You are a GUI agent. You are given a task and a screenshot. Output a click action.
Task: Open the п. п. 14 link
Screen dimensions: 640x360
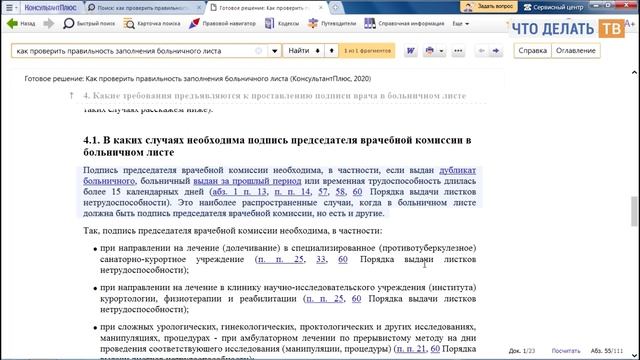[x=292, y=192]
